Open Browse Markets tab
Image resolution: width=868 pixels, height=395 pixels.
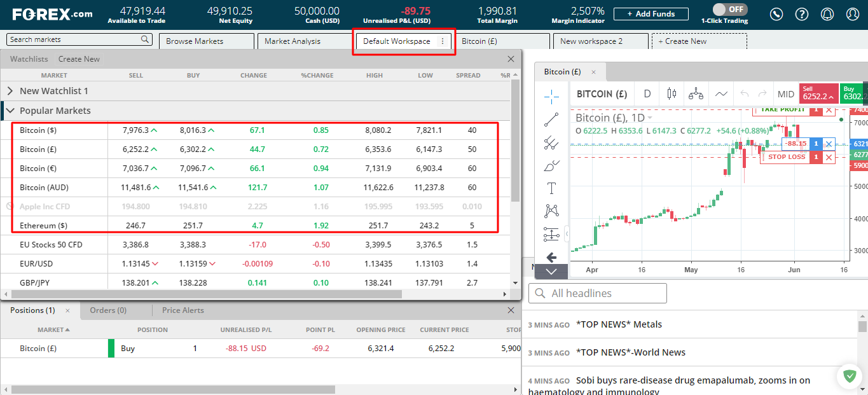(206, 41)
